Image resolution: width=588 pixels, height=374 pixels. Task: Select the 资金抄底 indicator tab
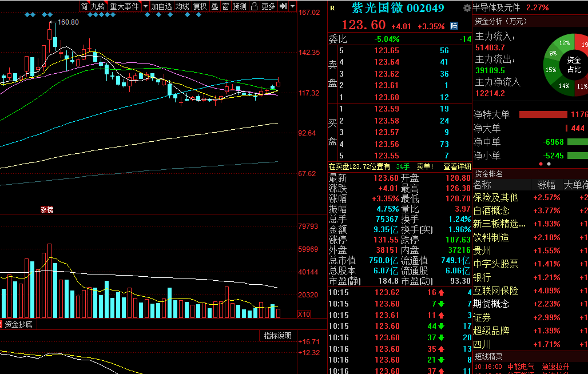18,324
